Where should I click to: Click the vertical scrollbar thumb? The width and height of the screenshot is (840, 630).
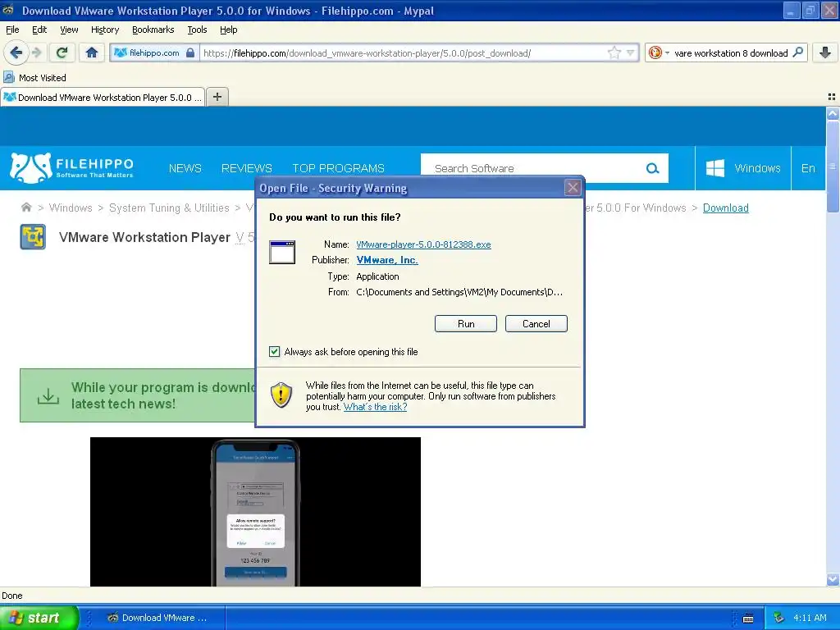pyautogui.click(x=833, y=166)
